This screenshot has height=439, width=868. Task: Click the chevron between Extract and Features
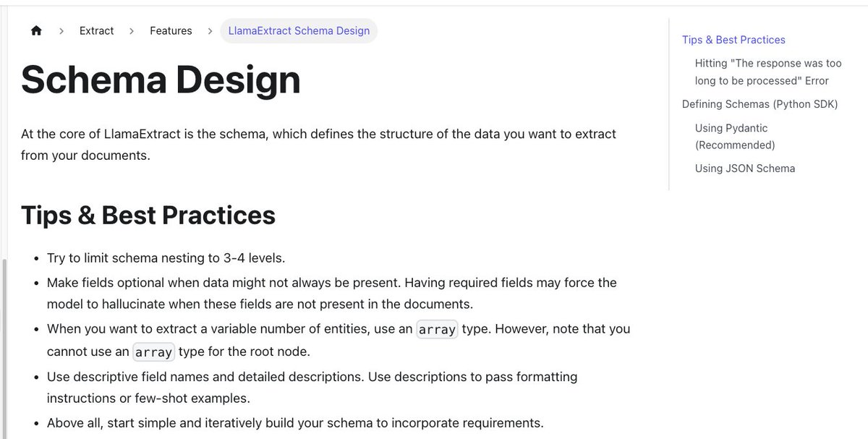(x=132, y=31)
